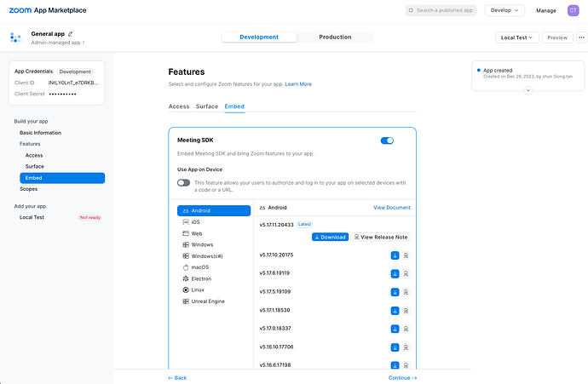Enable the Use App on Device toggle
This screenshot has width=588, height=384.
184,183
